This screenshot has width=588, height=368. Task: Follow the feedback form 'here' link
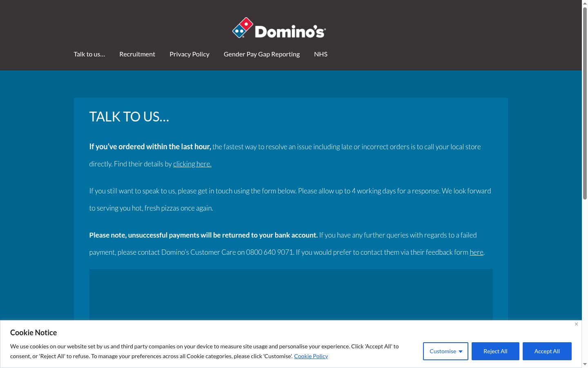(477, 252)
